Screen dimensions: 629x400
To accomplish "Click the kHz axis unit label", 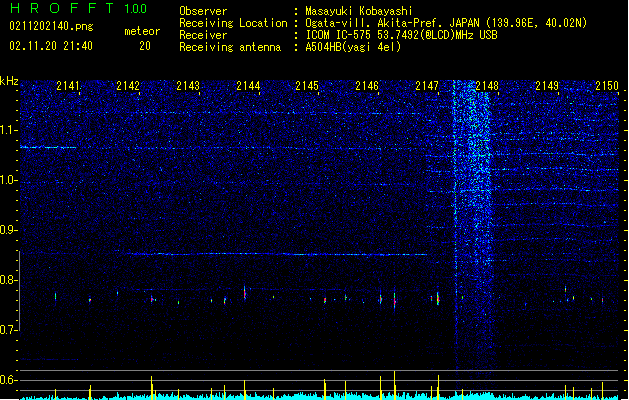I will [9, 81].
